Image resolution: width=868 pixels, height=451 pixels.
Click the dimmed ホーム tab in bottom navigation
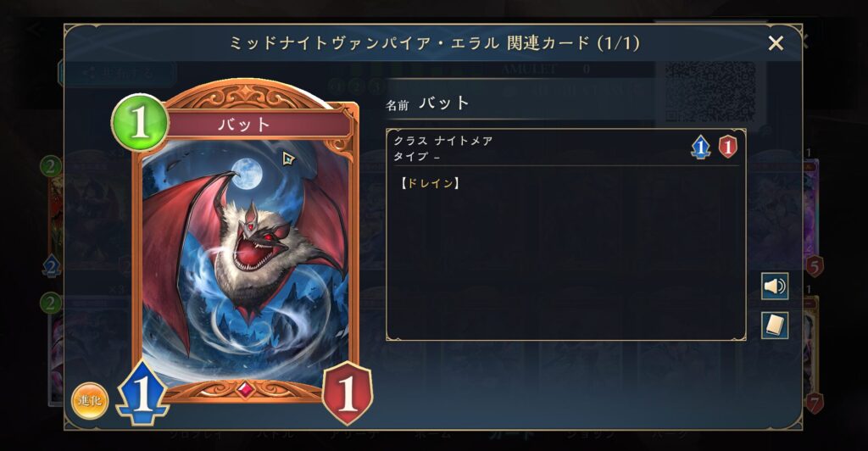pos(433,434)
